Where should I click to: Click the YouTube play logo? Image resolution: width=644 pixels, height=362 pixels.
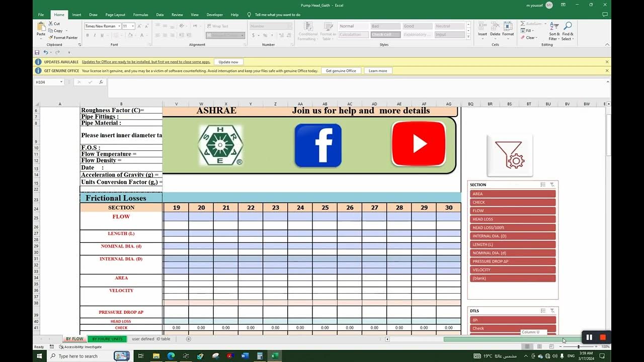coord(419,144)
